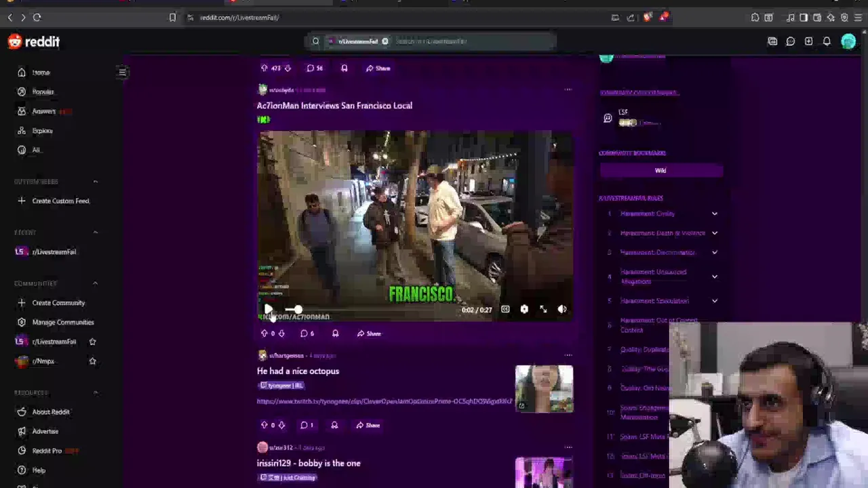Open the Reddit chat icon in header

pyautogui.click(x=791, y=42)
